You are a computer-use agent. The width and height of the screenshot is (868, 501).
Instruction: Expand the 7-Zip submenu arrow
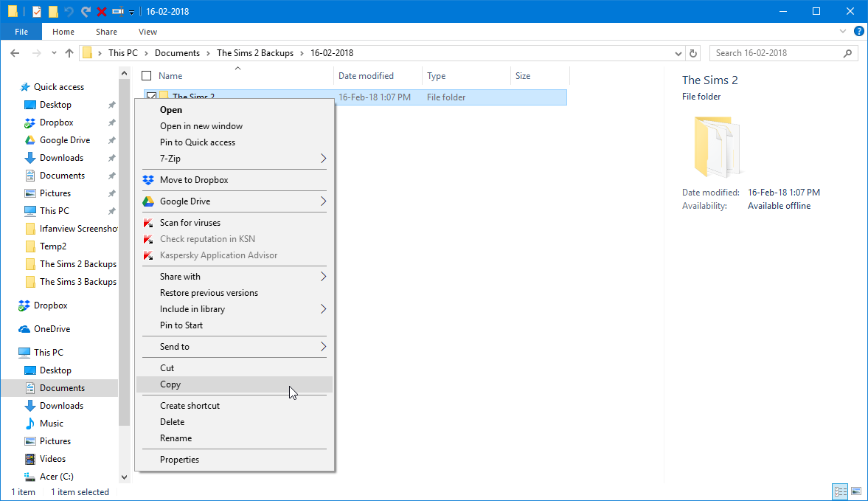coord(323,159)
